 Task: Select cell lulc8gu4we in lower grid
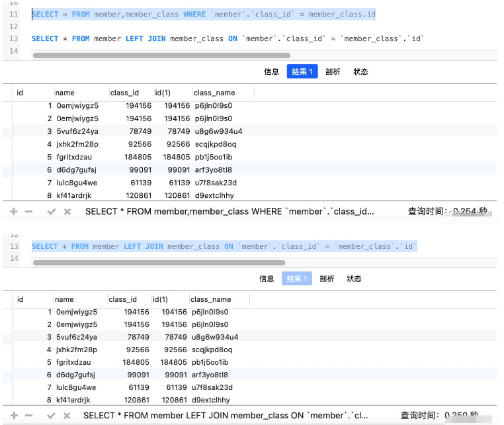[x=76, y=387]
